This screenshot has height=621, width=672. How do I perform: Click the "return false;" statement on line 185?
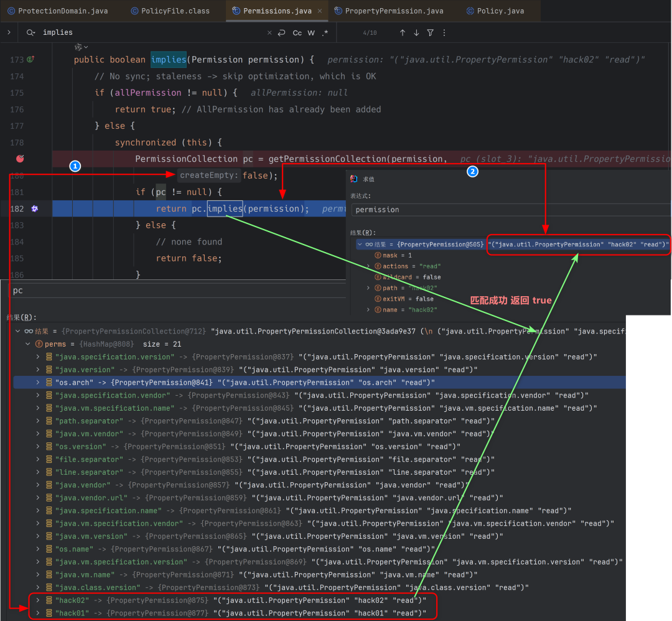point(189,258)
